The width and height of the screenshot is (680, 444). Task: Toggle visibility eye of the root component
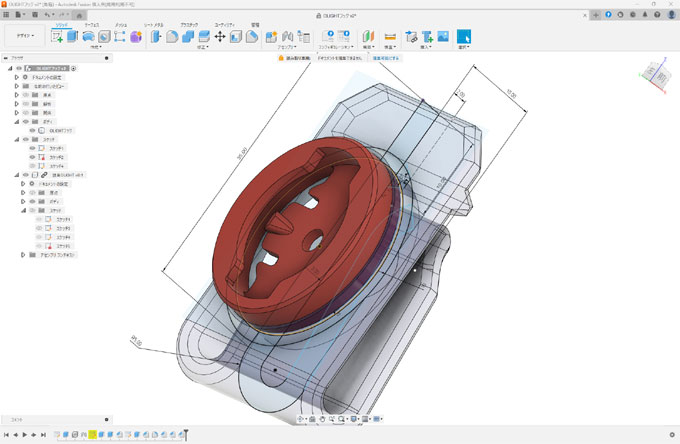click(20, 68)
